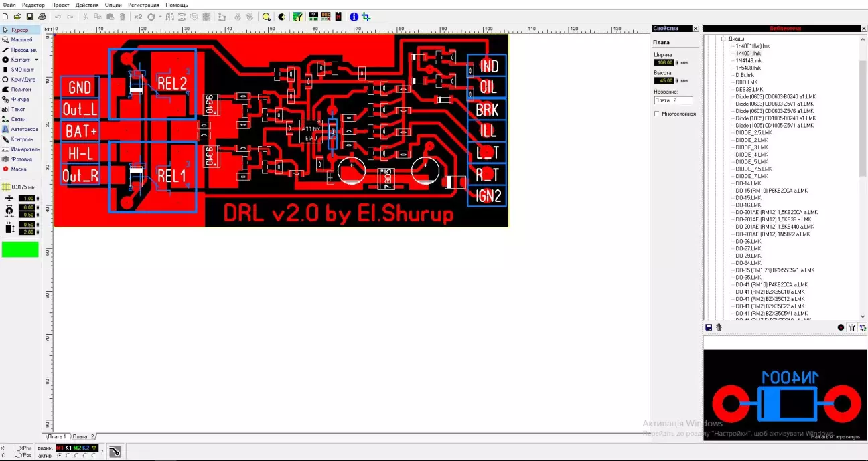Open the rotate tool dropdown arrow
Image resolution: width=868 pixels, height=461 pixels.
coord(160,17)
